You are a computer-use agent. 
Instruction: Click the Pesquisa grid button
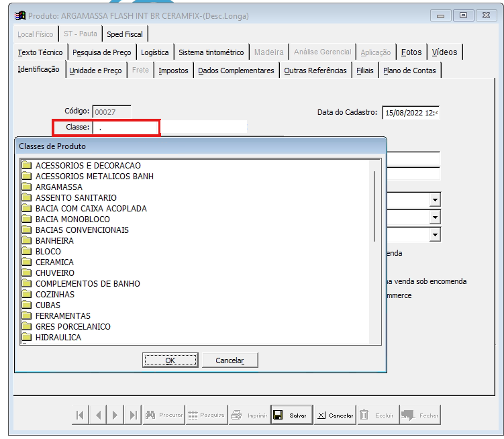206,416
